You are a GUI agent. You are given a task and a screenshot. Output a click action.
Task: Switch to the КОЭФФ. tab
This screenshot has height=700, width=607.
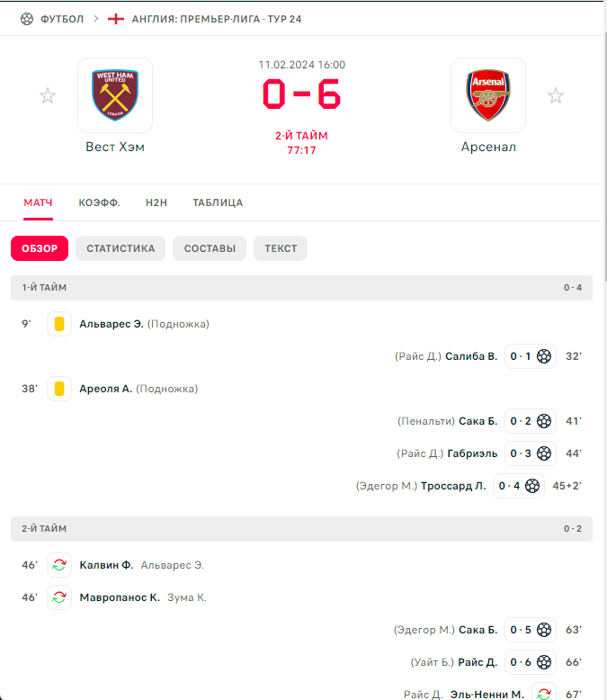click(x=100, y=202)
